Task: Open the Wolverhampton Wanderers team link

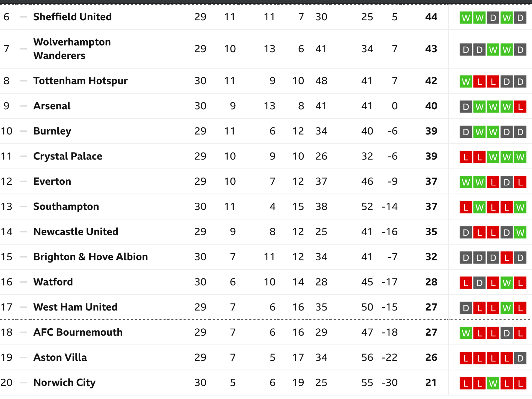Action: pos(72,49)
